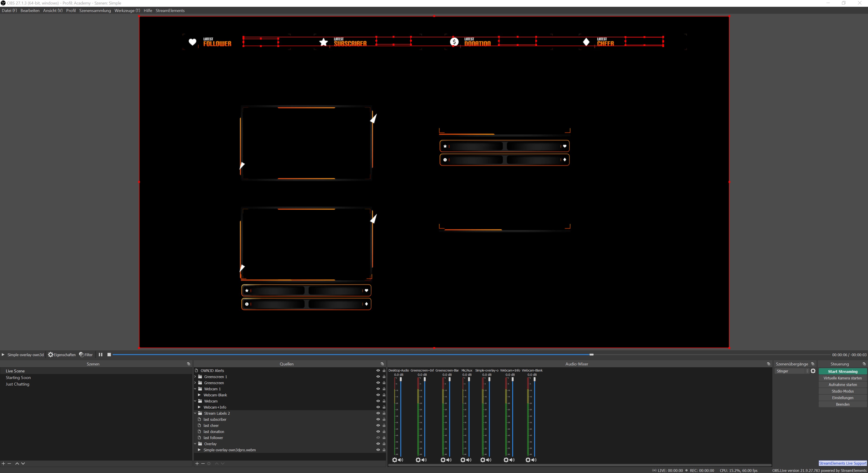This screenshot has height=473, width=868.
Task: Mute the Webcam-Info audio channel
Action: [512, 460]
